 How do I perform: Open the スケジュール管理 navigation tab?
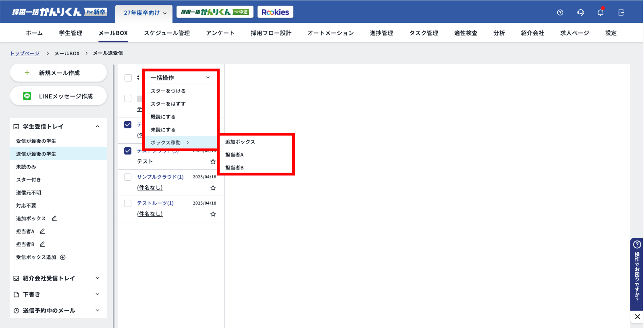[x=167, y=33]
